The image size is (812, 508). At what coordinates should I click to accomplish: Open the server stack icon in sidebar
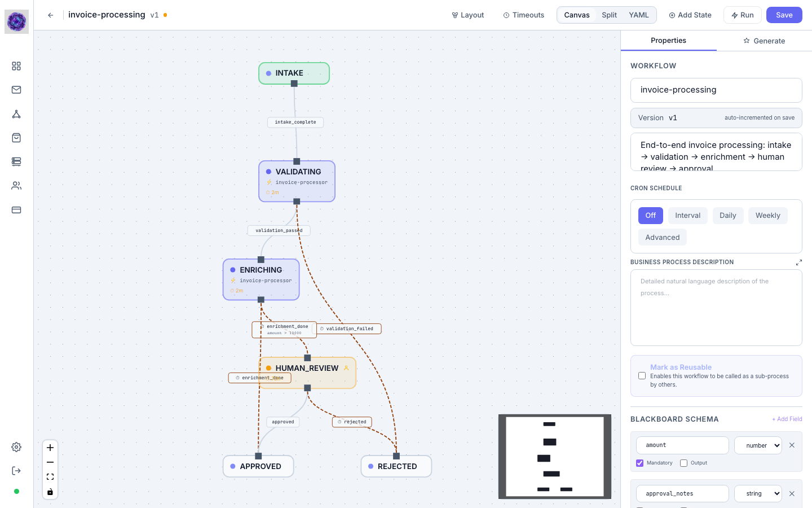(16, 161)
